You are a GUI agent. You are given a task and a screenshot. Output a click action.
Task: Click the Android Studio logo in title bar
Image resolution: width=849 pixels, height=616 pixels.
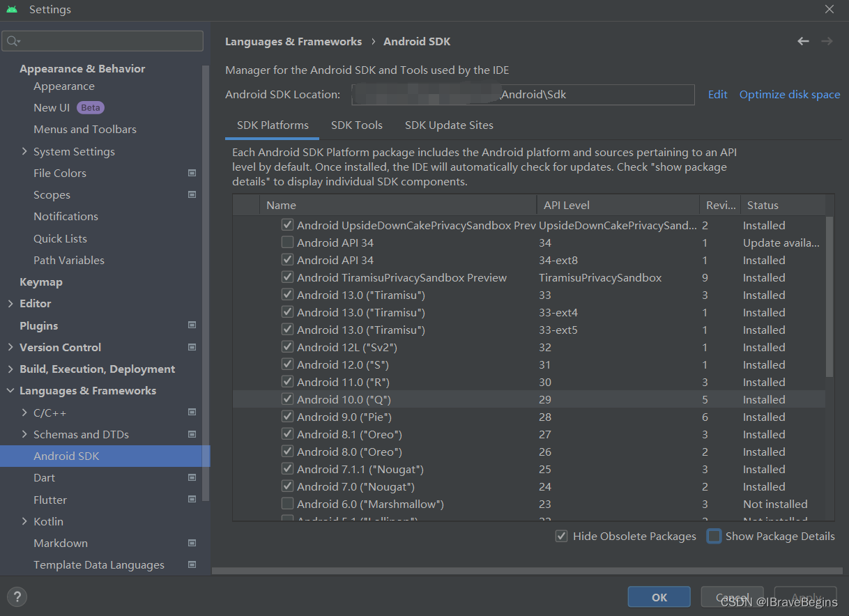(x=12, y=10)
